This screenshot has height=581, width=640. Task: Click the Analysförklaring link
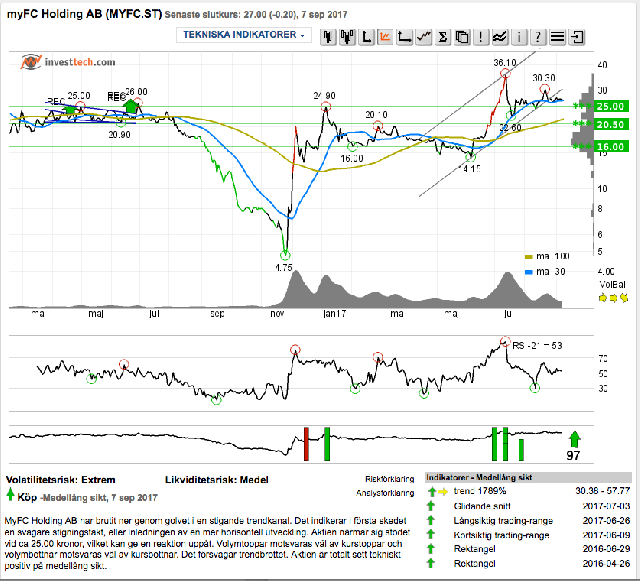(385, 493)
